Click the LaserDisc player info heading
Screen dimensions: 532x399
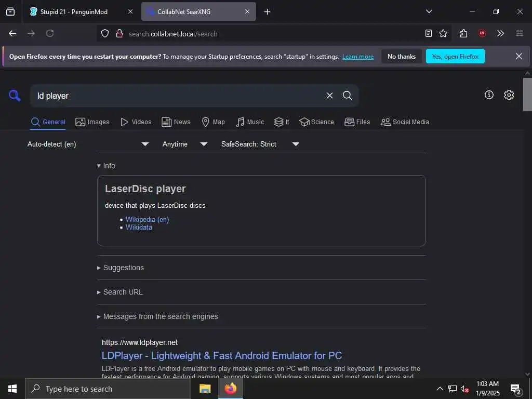tap(145, 189)
